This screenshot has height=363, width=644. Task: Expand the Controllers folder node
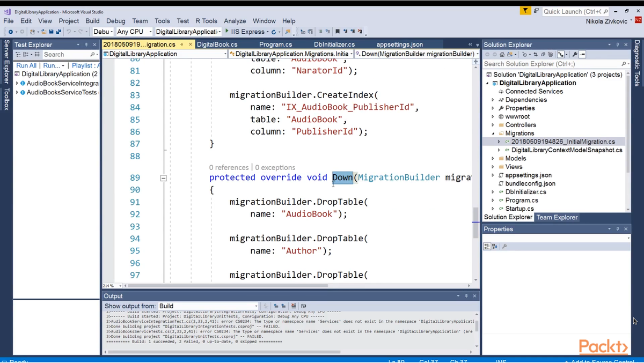point(493,125)
